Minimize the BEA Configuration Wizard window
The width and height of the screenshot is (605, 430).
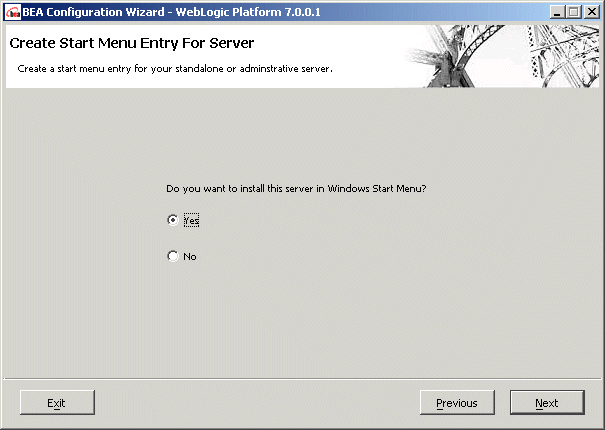click(x=556, y=12)
